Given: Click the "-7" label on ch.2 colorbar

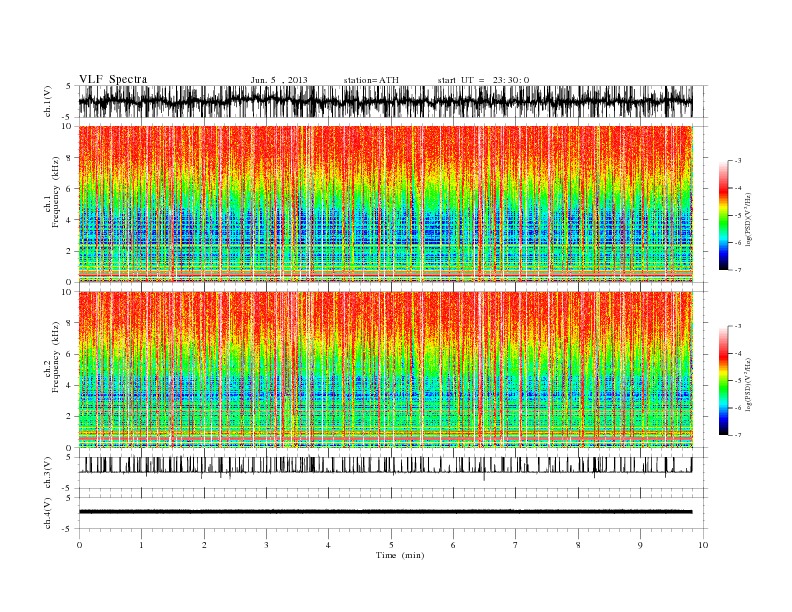Looking at the screenshot, I should [x=738, y=435].
